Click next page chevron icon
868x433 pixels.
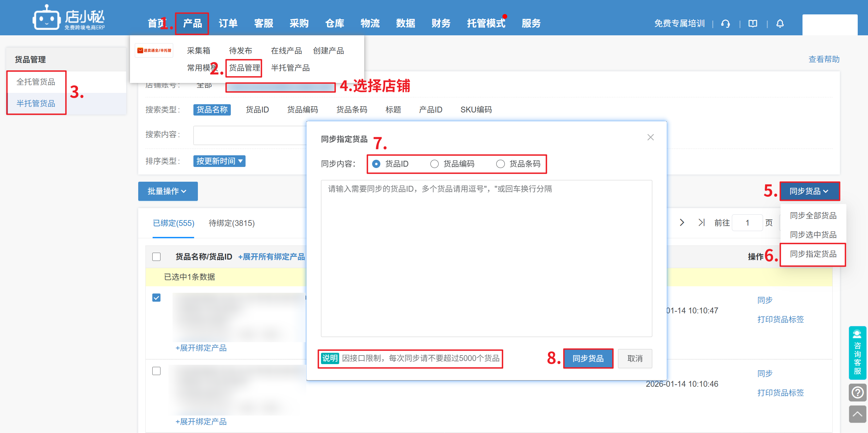(x=682, y=222)
